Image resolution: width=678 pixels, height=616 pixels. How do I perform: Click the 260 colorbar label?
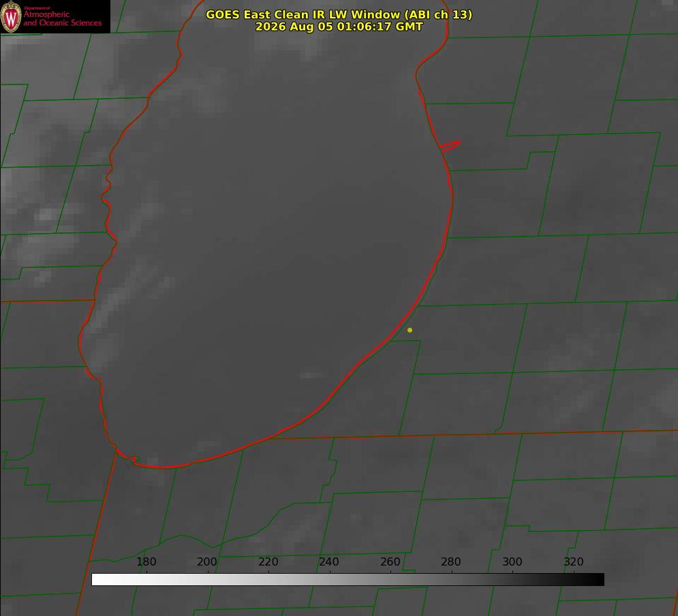point(390,561)
